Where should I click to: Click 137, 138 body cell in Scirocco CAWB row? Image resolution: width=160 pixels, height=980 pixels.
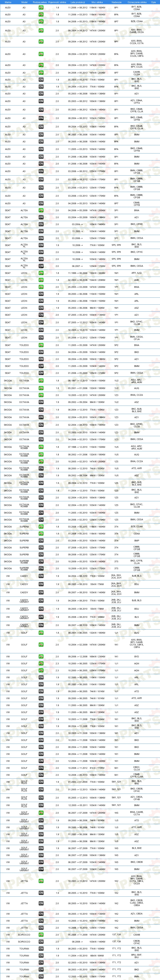point(116,935)
